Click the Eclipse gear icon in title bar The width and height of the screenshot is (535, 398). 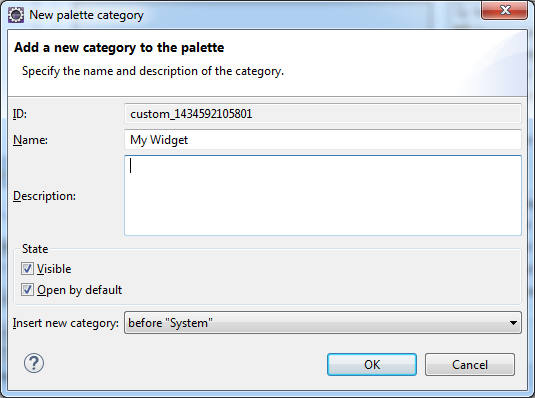(16, 15)
